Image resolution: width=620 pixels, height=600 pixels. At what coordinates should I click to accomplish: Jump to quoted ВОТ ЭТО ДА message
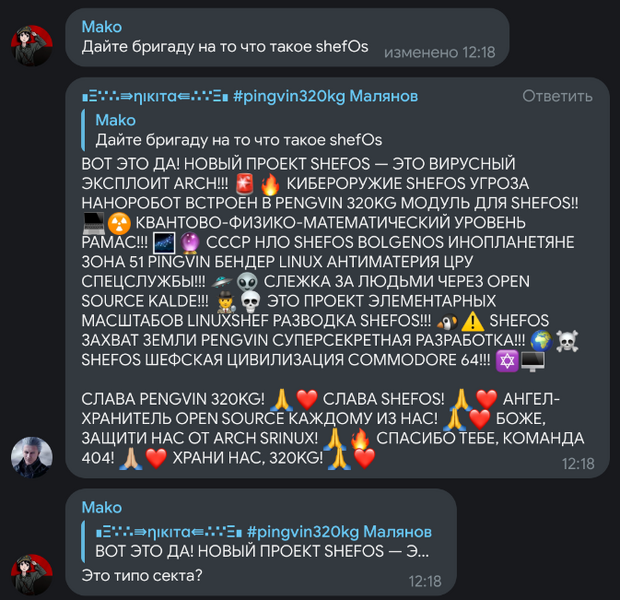pos(257,542)
